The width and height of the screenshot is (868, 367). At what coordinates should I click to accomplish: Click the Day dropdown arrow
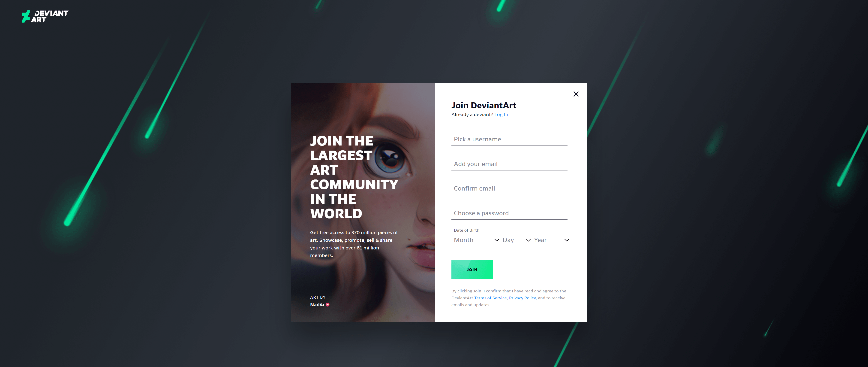coord(526,240)
